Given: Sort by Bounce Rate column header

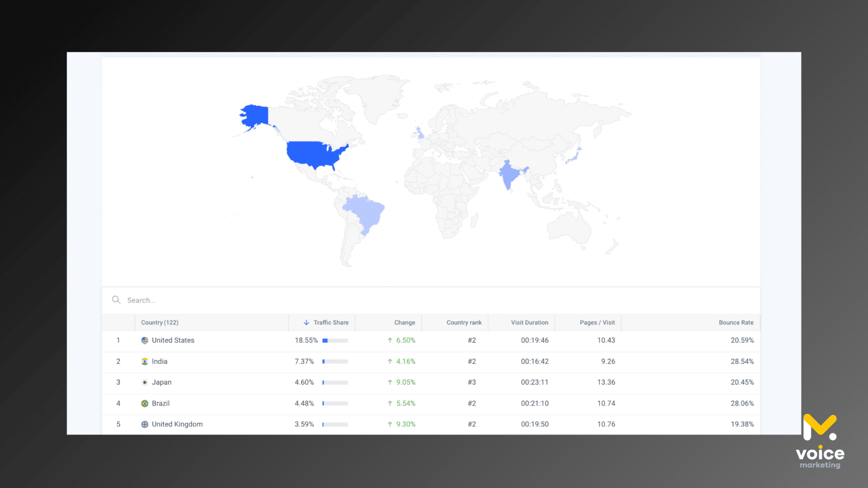Looking at the screenshot, I should [736, 323].
